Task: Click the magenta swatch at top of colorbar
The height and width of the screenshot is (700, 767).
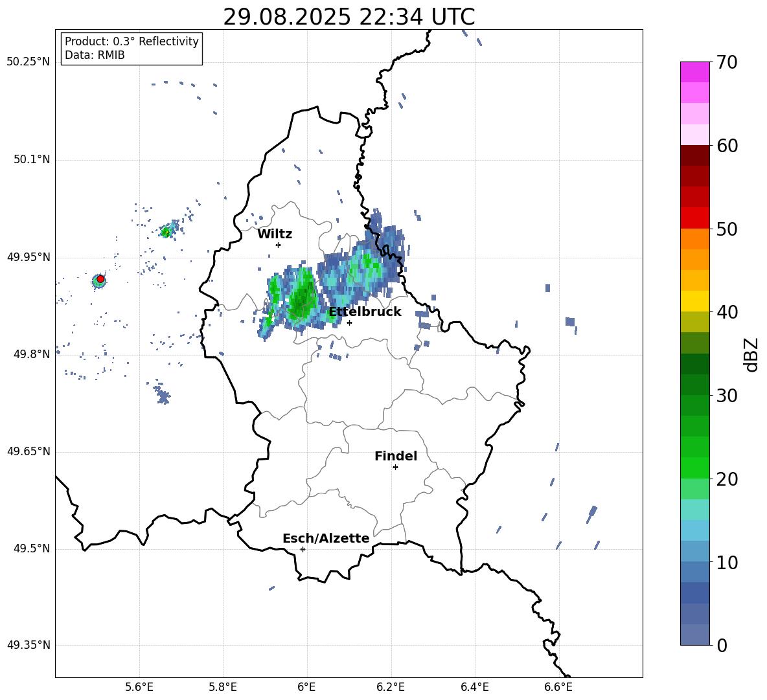Action: coord(694,72)
